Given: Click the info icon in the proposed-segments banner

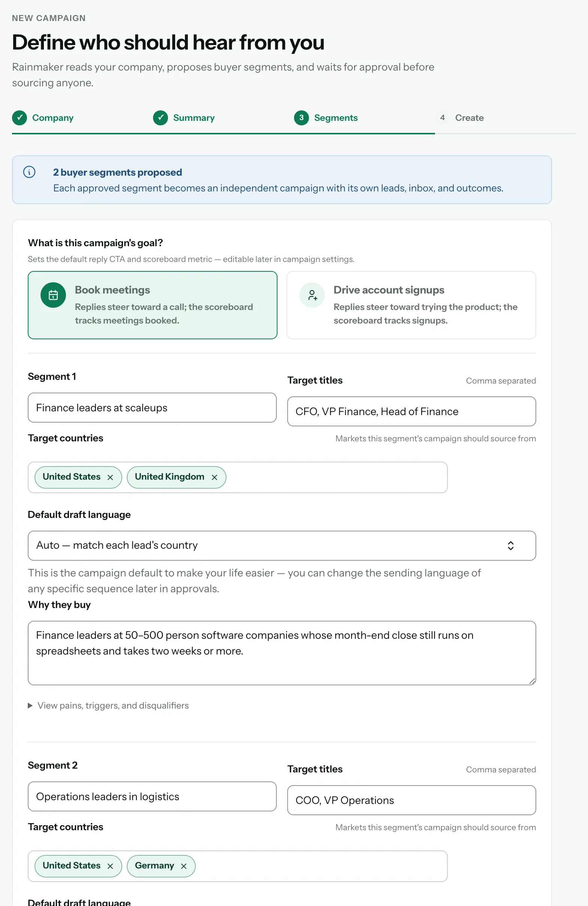Looking at the screenshot, I should click(29, 172).
